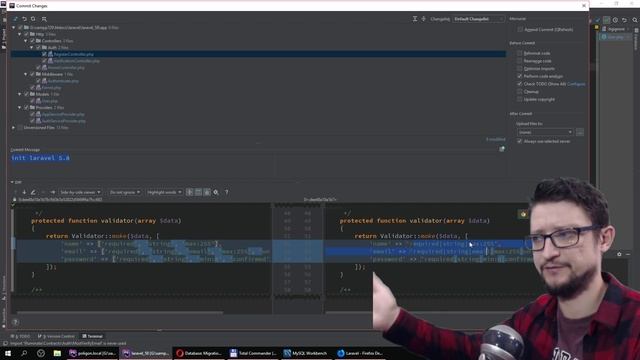The height and width of the screenshot is (360, 640).
Task: Select the User.php file under Models
Action: 49,101
